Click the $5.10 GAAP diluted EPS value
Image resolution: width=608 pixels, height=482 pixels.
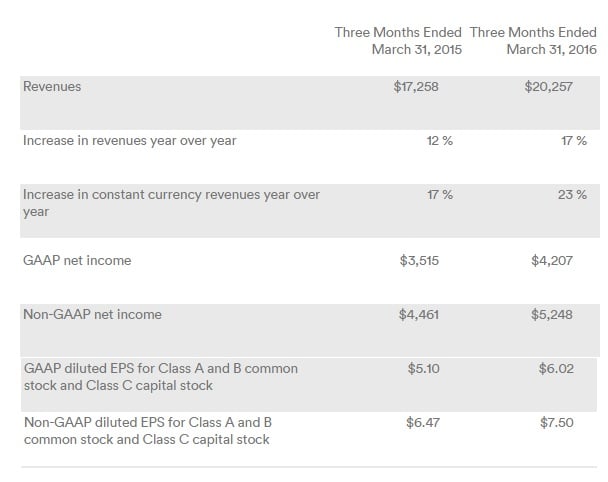[424, 369]
